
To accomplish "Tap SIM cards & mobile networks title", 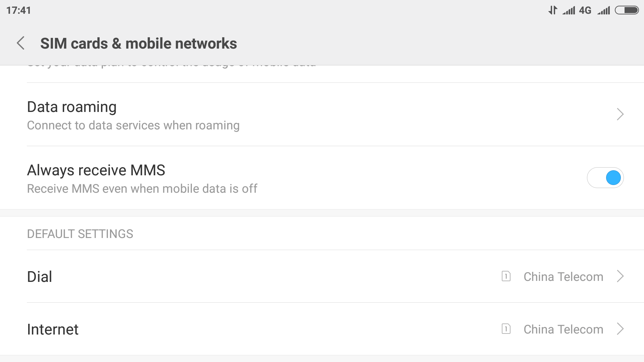I will tap(139, 44).
